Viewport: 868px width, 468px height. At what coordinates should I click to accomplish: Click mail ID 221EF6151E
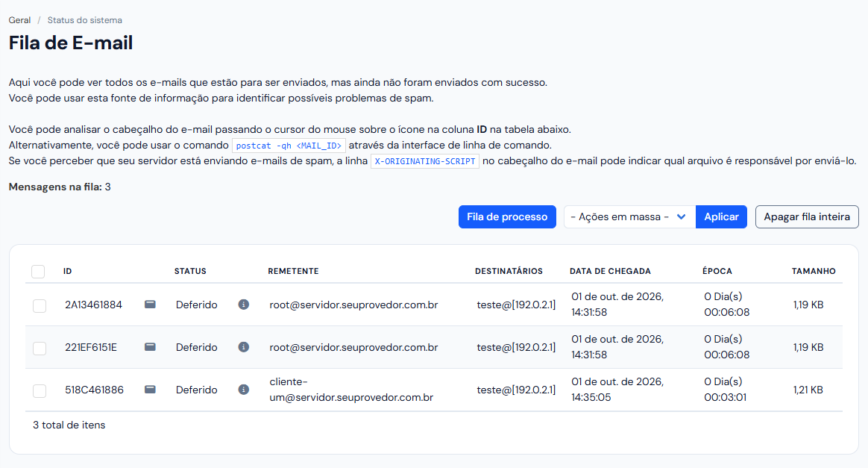(91, 347)
